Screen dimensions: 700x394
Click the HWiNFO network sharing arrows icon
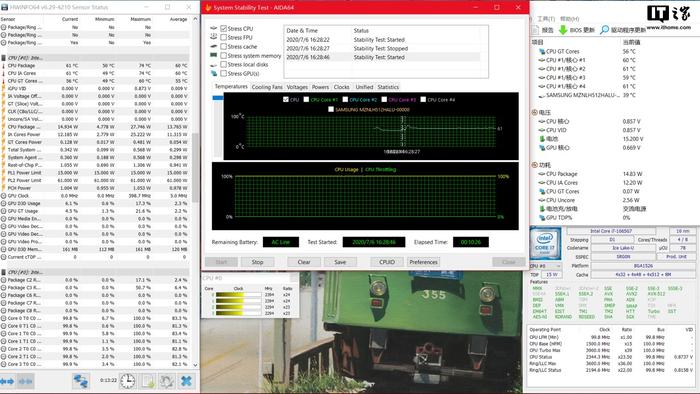81,381
